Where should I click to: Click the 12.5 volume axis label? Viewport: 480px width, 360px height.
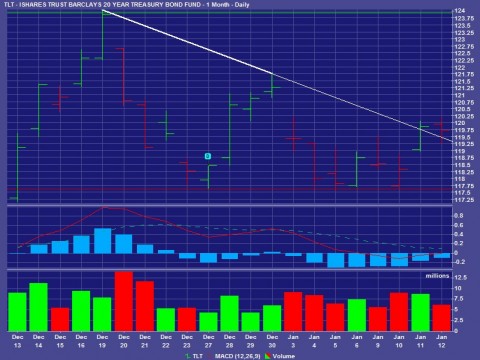pyautogui.click(x=460, y=277)
